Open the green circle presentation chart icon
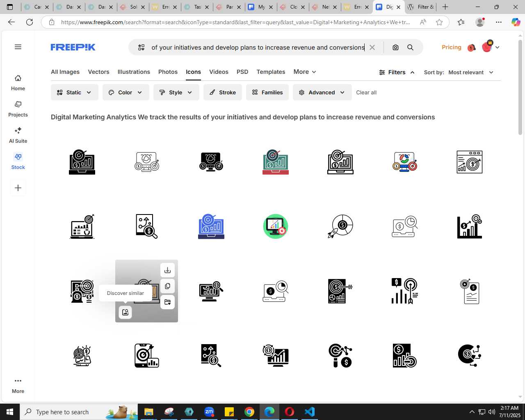Viewport: 525px width, 420px height. pos(276,226)
